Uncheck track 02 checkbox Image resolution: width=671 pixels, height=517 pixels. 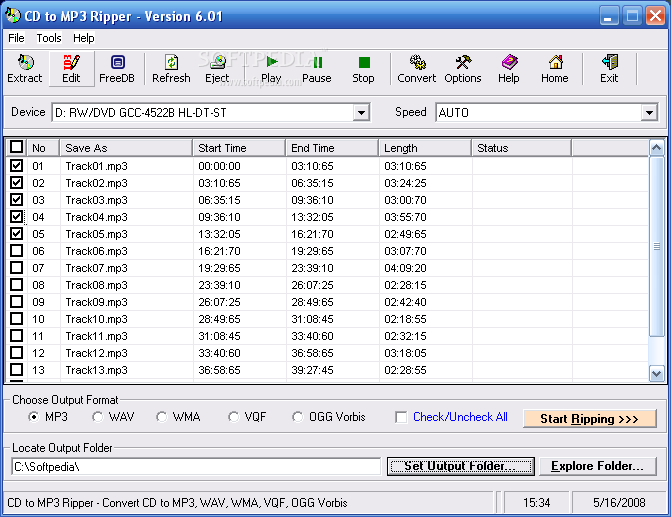[16, 183]
